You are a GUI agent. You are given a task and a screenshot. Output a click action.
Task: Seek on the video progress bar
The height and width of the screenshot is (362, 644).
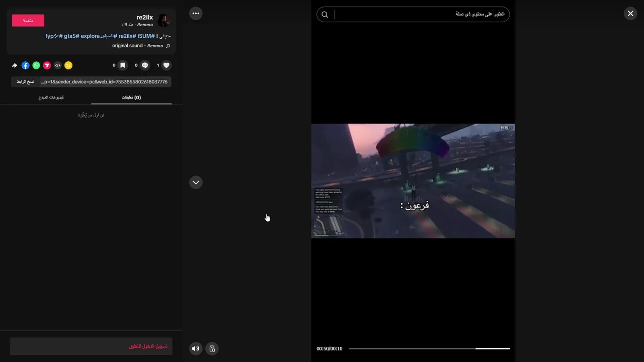pos(429,348)
